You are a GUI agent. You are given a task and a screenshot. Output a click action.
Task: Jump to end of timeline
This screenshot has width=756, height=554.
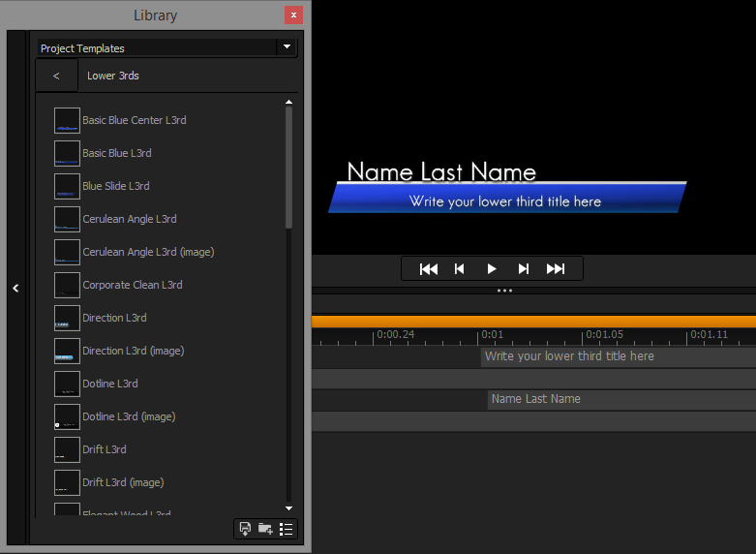click(556, 268)
